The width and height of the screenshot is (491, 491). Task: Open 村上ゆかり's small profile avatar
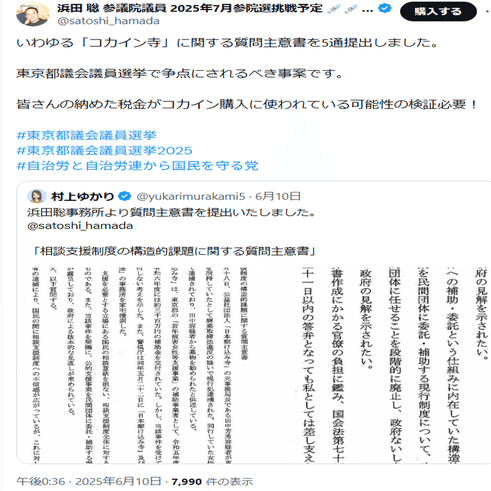click(x=37, y=196)
